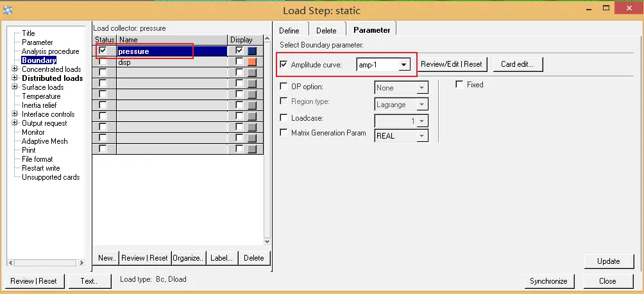Select Inertia relief tree item
Image resolution: width=644 pixels, height=294 pixels.
tap(39, 105)
